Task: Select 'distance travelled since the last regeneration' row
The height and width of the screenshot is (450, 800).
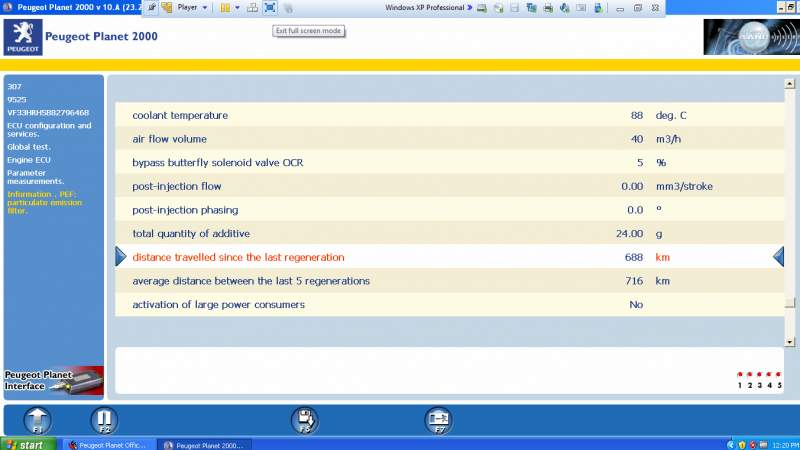Action: (x=449, y=257)
